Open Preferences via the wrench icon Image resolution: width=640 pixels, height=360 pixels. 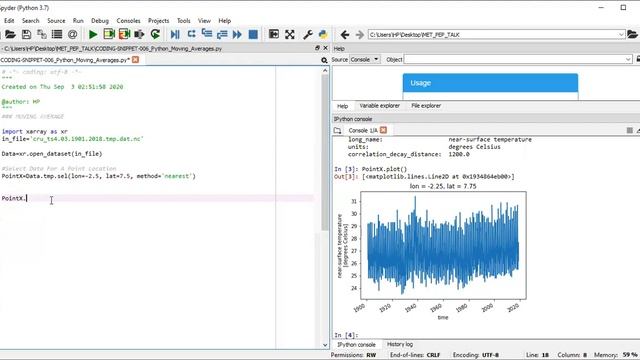click(308, 34)
